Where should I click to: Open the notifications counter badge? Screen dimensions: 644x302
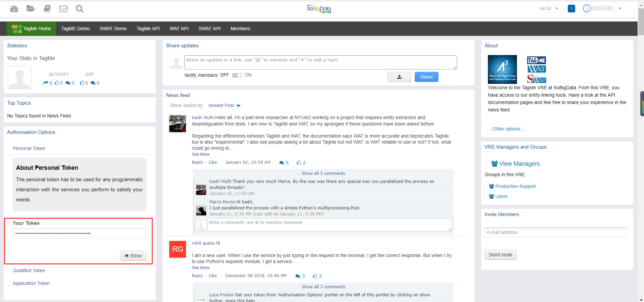coord(571,8)
